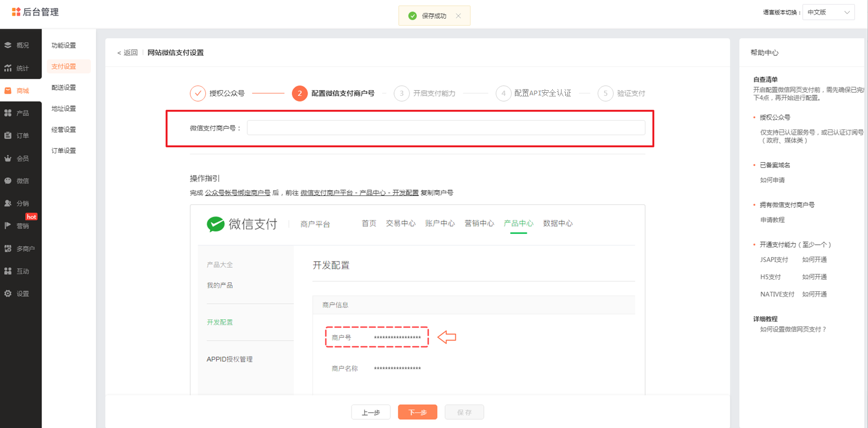Select 经营设置 submenu item

[x=64, y=130]
